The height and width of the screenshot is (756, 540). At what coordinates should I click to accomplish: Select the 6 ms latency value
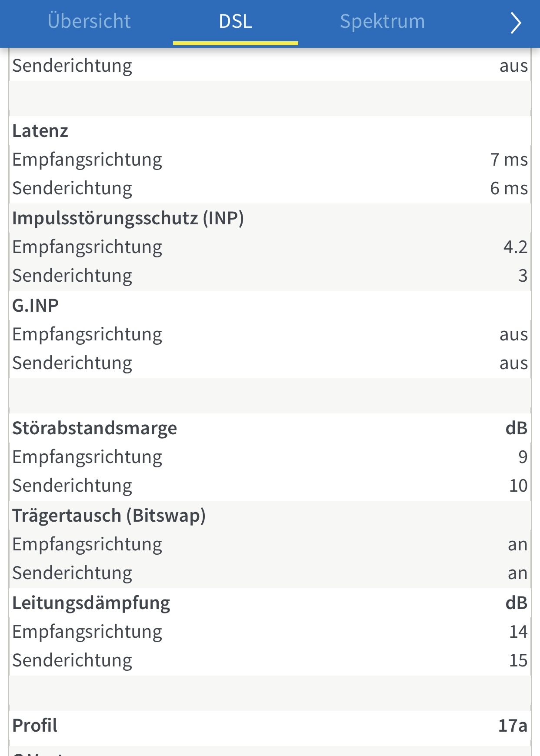point(509,188)
